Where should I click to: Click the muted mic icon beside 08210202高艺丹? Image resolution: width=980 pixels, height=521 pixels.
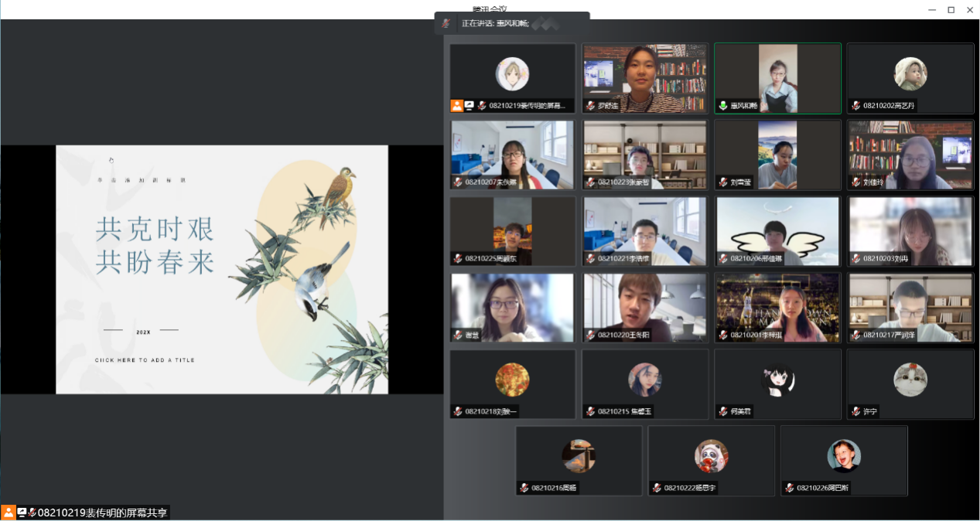click(855, 106)
